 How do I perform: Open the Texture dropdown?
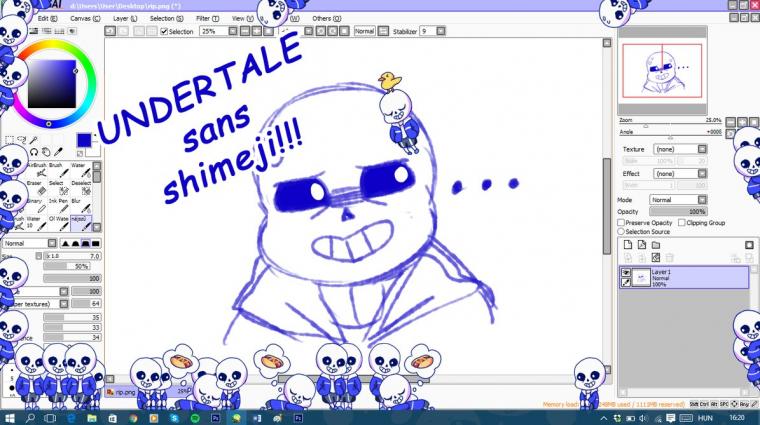tap(680, 149)
